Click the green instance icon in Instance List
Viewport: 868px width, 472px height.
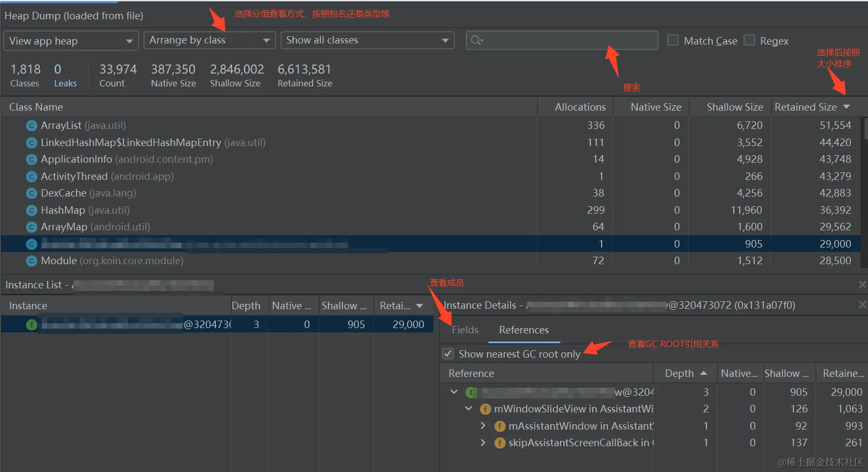(x=32, y=325)
